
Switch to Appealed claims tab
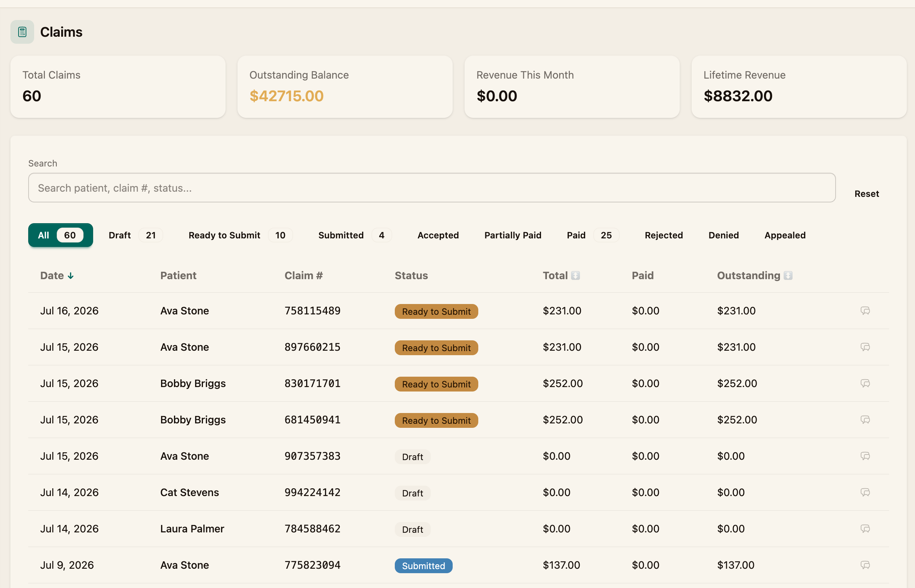pyautogui.click(x=785, y=235)
